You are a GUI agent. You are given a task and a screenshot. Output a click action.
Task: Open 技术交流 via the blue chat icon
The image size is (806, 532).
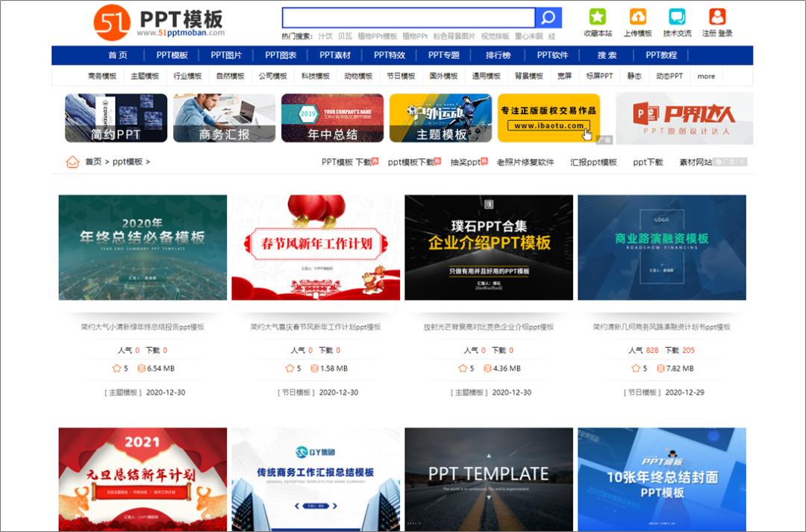pos(678,16)
